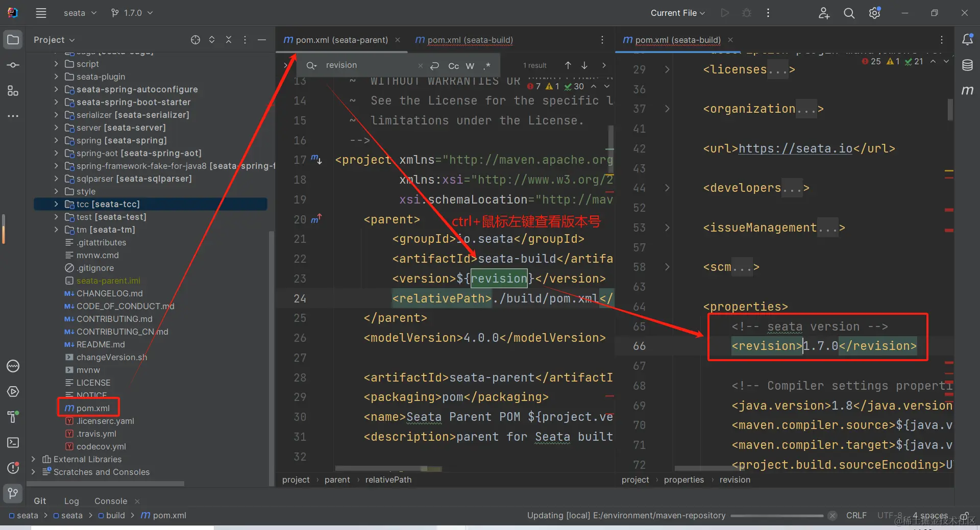The image size is (980, 530).
Task: Open the Notifications panel
Action: pyautogui.click(x=967, y=40)
